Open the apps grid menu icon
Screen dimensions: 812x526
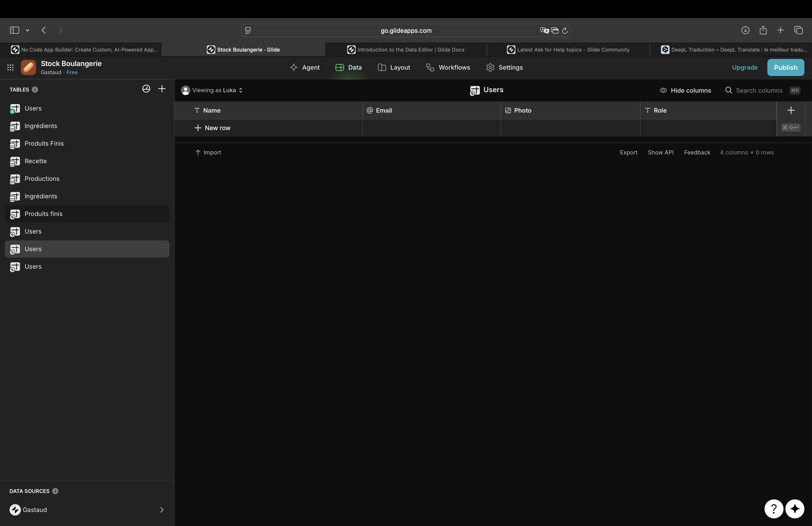[11, 67]
